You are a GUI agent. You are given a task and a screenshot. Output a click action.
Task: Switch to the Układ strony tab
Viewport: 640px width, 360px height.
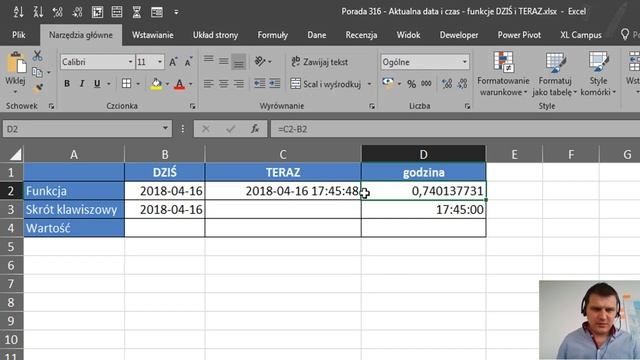[x=216, y=35]
